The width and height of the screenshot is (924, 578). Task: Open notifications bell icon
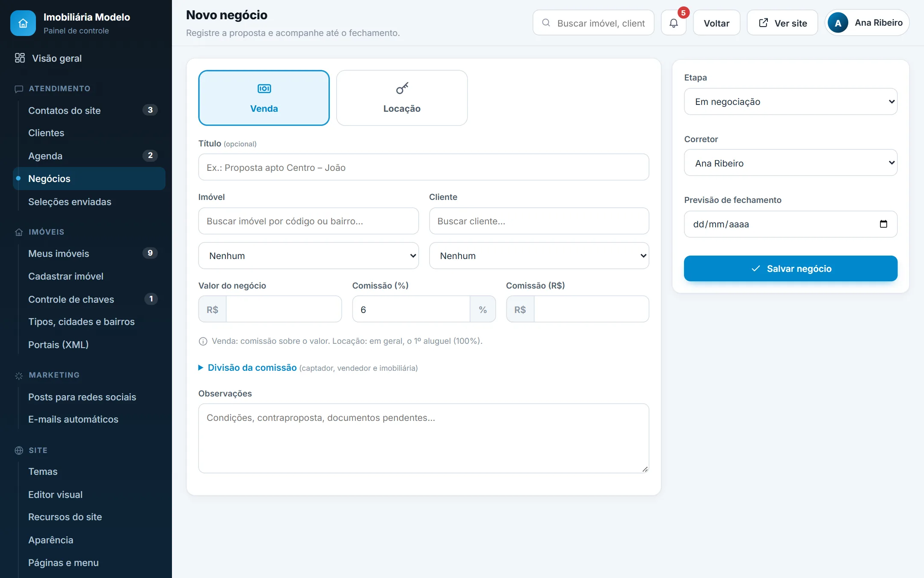point(674,23)
